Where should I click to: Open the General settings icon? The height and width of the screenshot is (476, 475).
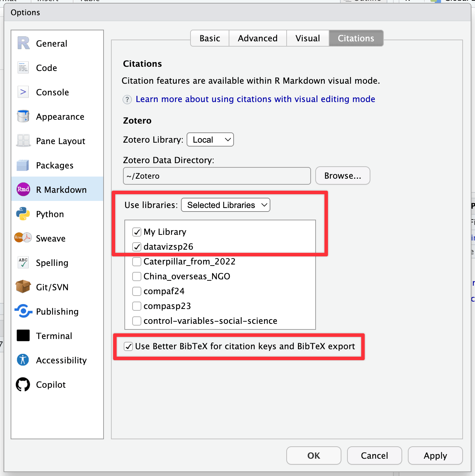(x=23, y=43)
